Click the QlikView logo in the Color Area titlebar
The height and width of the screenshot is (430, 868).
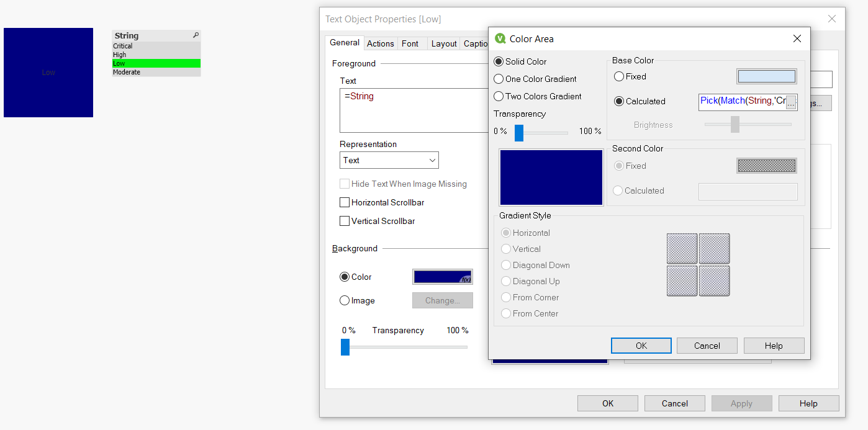pos(498,38)
